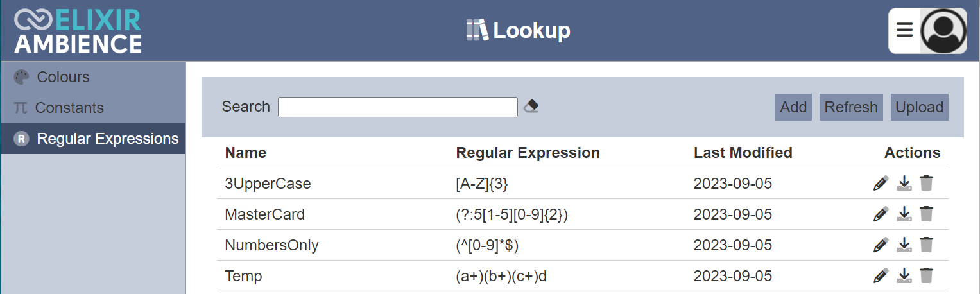The image size is (980, 294).
Task: Focus the Search input field
Action: pyautogui.click(x=398, y=107)
